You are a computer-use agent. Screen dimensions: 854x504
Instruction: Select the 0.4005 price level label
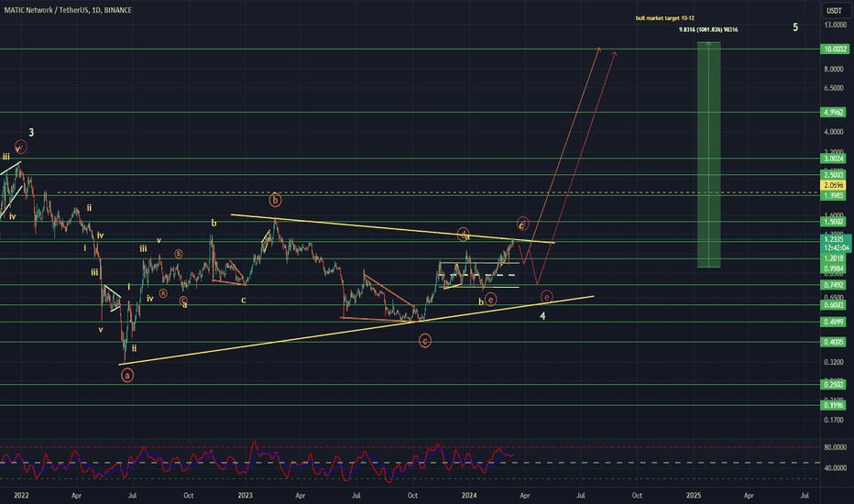(835, 342)
